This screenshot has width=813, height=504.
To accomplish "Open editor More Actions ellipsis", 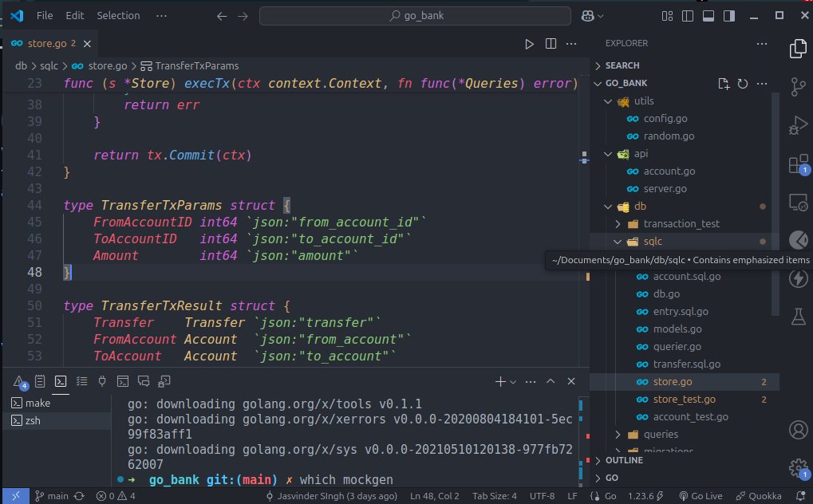I will (571, 44).
